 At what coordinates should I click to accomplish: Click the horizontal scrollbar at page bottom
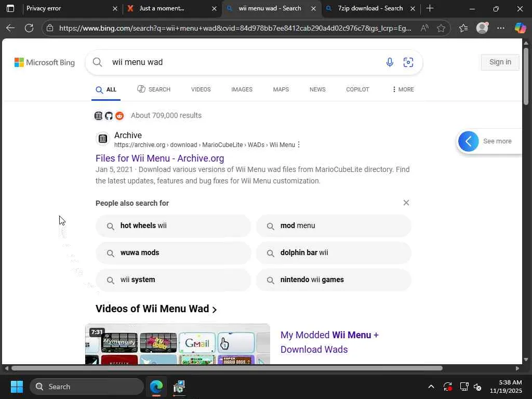click(x=227, y=368)
